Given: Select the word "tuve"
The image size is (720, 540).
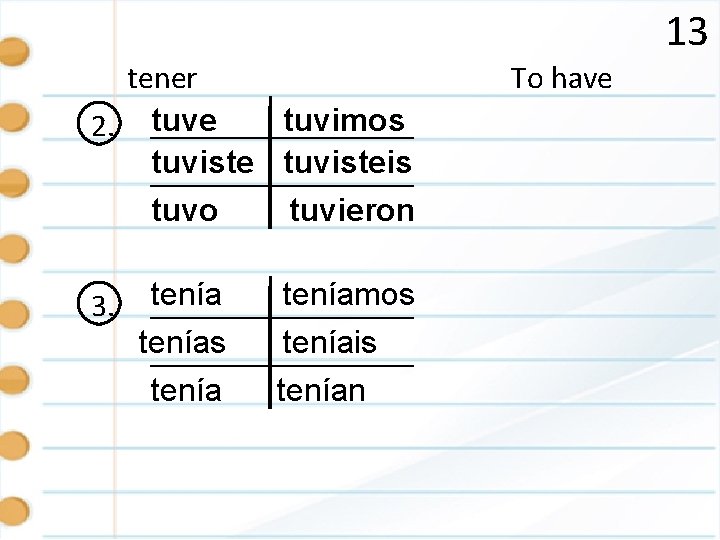Looking at the screenshot, I should coord(184,121).
